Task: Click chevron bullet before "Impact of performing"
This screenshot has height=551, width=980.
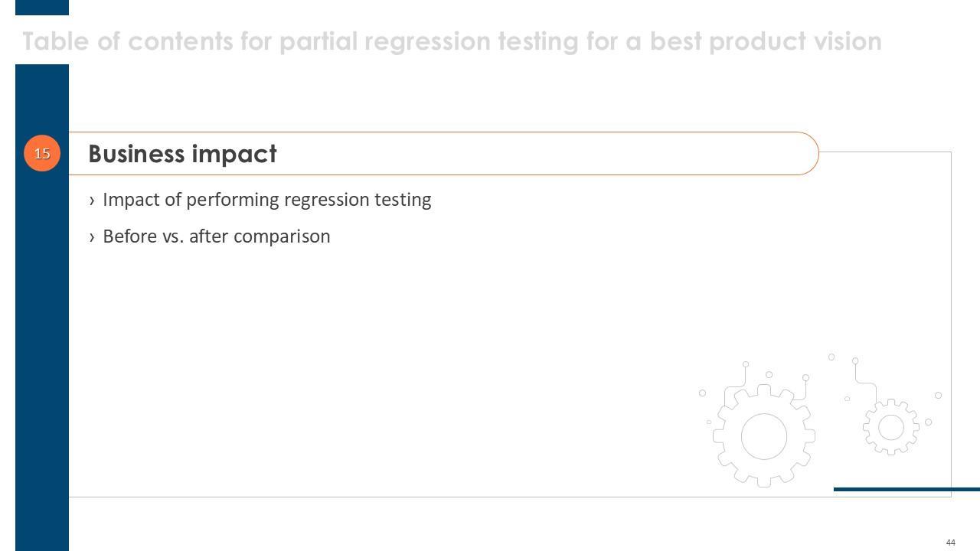Action: [93, 201]
